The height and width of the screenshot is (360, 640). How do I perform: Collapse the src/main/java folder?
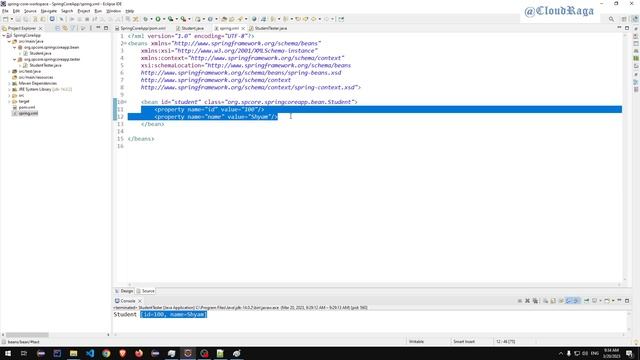[9, 41]
